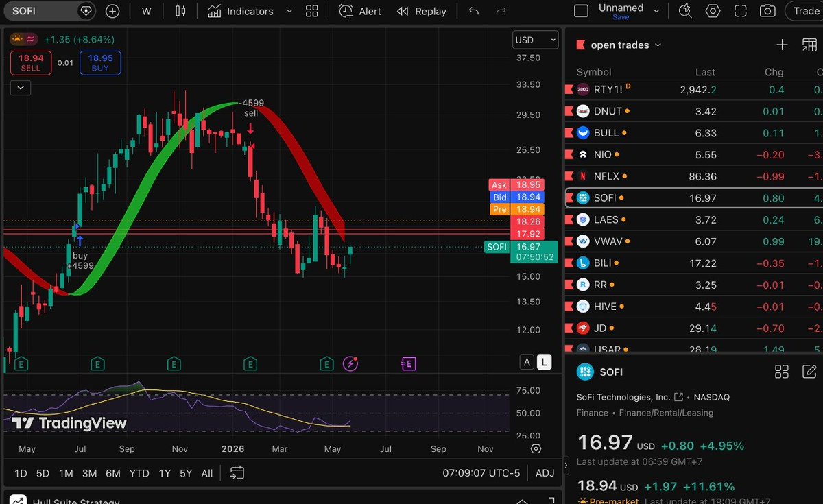Select the layout setup square icon
Viewport: 823px width, 504px height.
[581, 11]
